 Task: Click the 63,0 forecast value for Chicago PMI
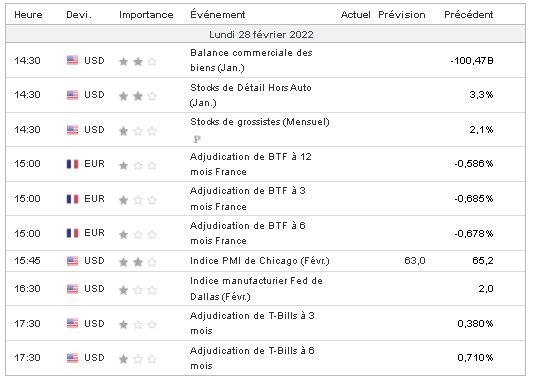pyautogui.click(x=415, y=261)
